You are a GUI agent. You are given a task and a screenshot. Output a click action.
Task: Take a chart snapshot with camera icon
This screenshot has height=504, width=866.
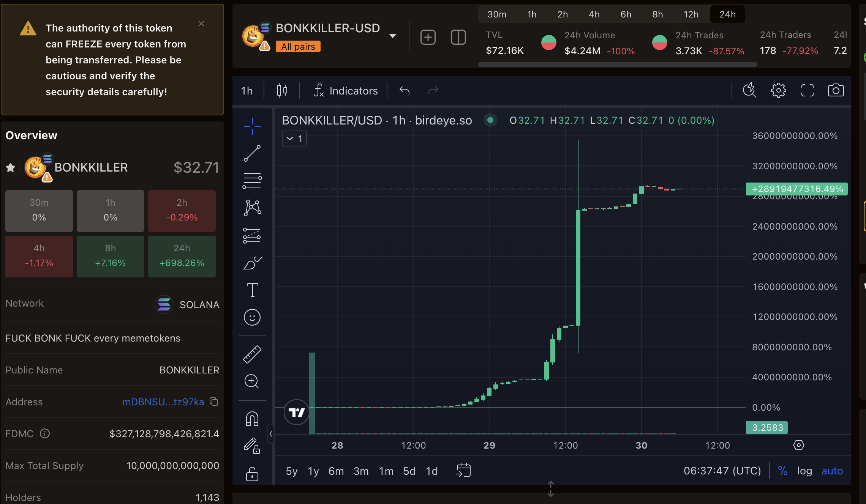point(836,90)
